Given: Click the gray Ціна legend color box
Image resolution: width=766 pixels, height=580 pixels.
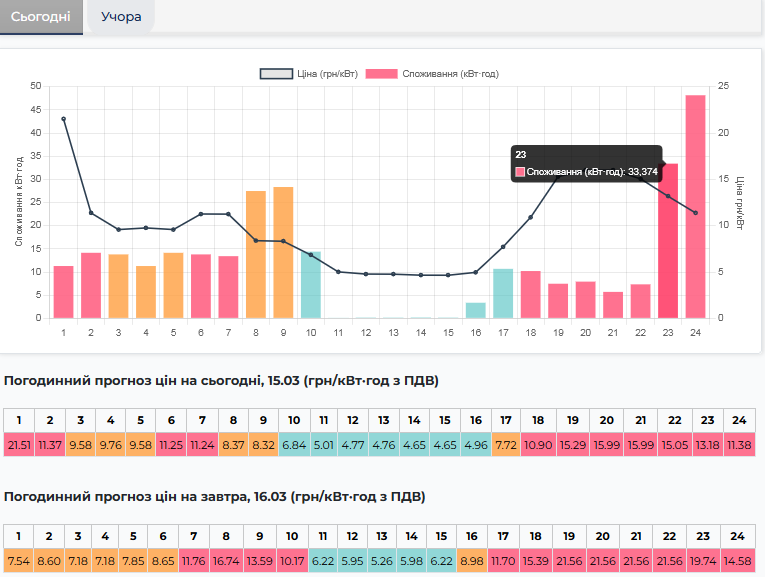Looking at the screenshot, I should 276,74.
